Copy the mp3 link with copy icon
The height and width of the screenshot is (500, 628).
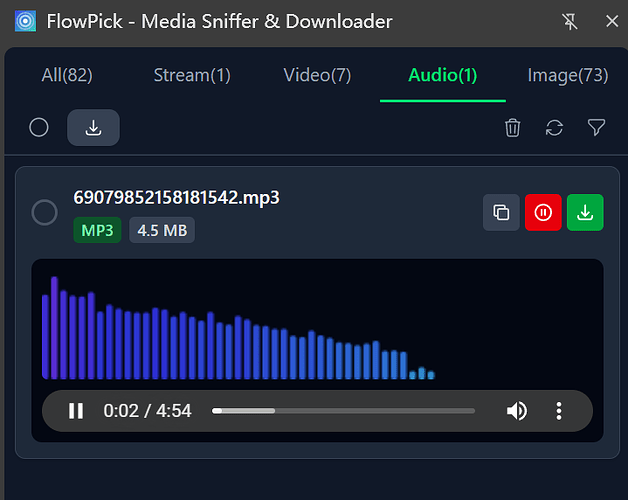[x=501, y=212]
